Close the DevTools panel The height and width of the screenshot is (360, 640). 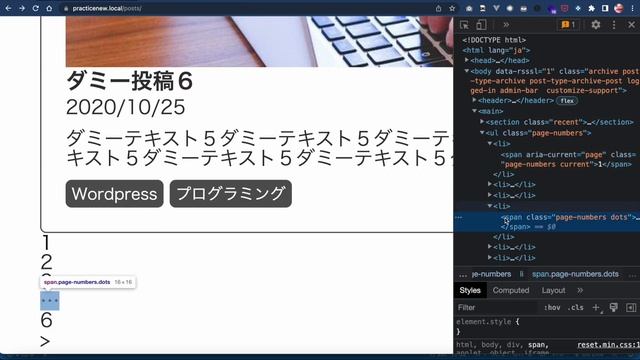pos(631,25)
